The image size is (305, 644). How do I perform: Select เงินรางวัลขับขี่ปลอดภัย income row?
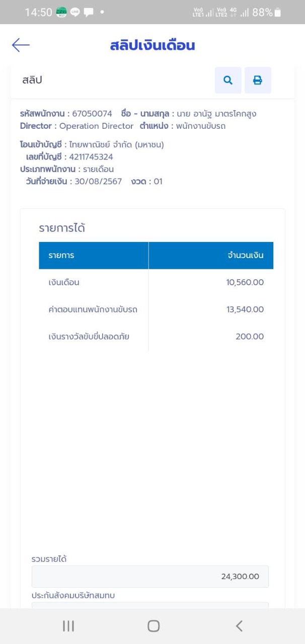point(156,337)
